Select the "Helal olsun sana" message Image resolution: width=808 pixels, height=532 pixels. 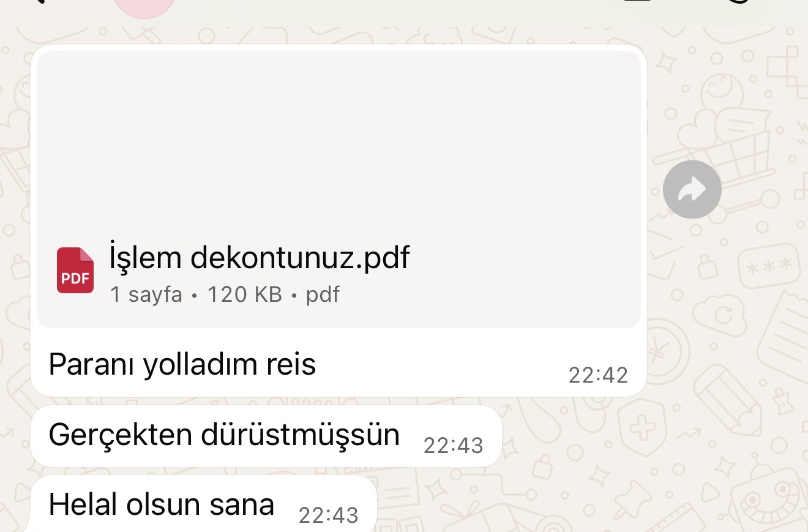tap(203, 503)
